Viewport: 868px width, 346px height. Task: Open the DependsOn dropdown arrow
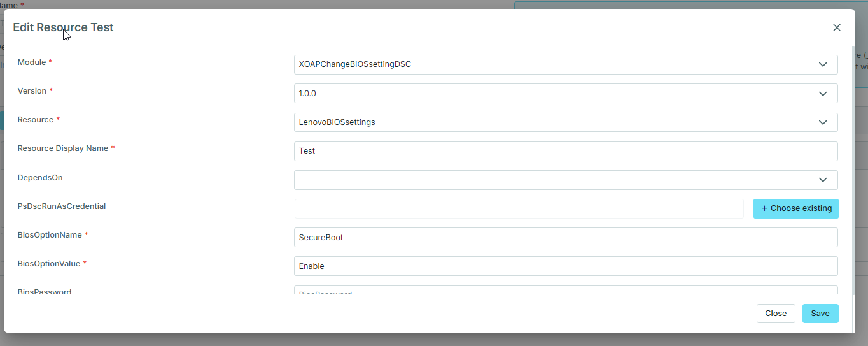(823, 180)
